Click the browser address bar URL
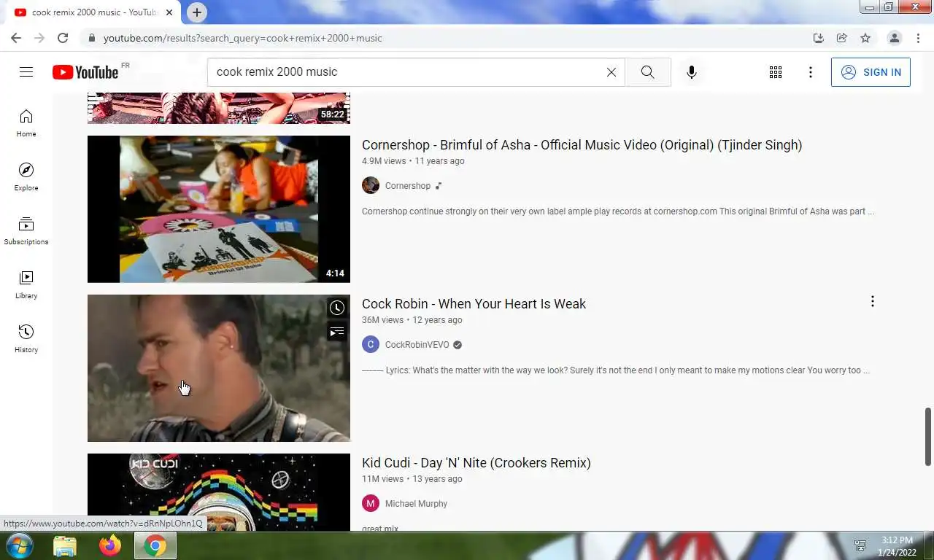Screen dimensions: 934x560 coord(243,38)
